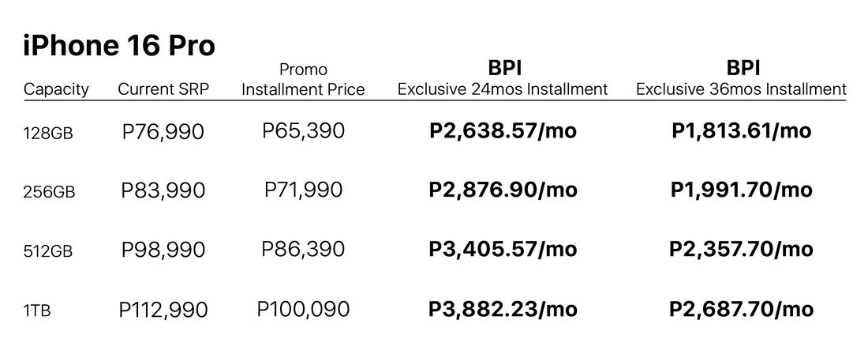Click the iPhone 16 Pro title
This screenshot has width=868, height=354.
click(x=118, y=47)
